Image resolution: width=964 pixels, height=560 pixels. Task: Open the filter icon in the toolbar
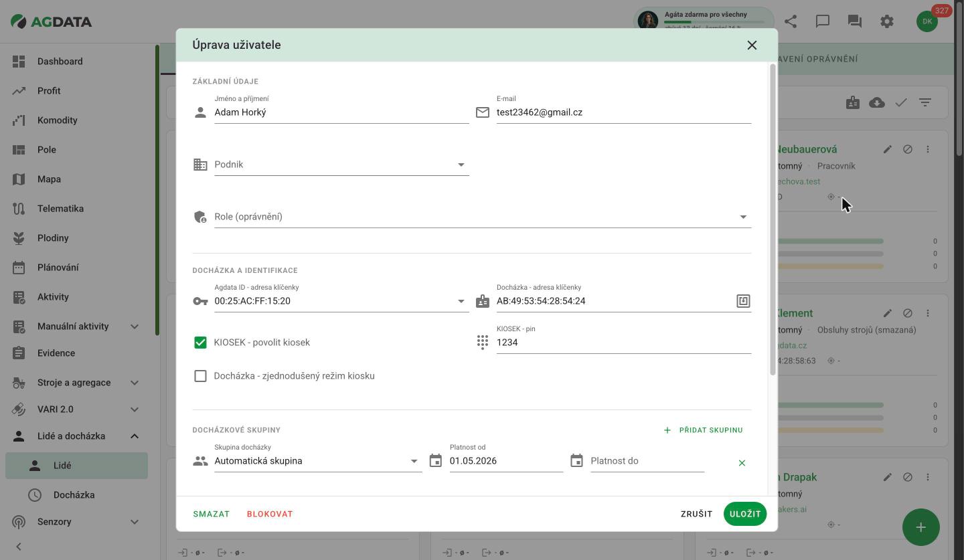pos(925,103)
